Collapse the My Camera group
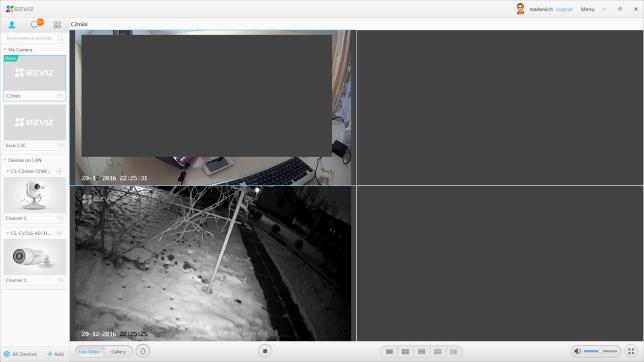 tap(5, 50)
